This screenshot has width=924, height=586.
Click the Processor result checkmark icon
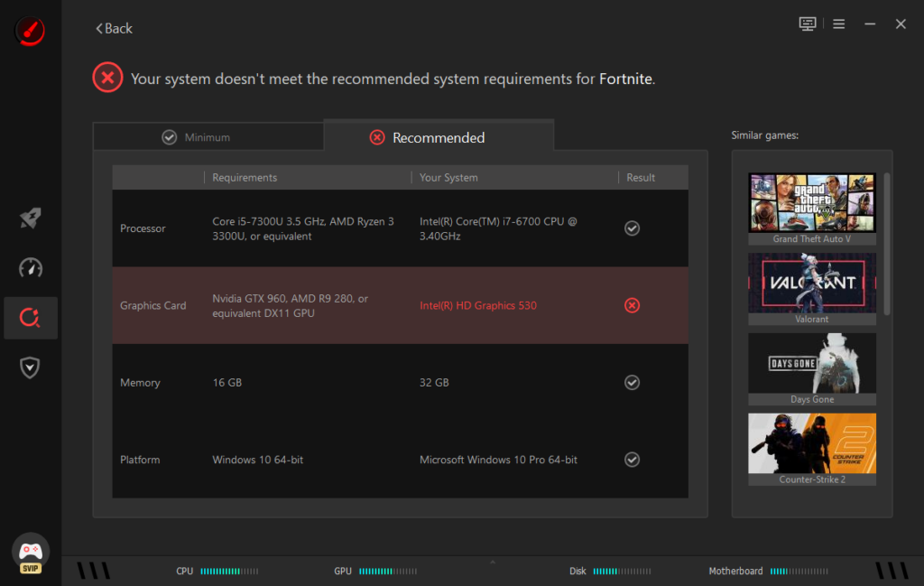pyautogui.click(x=632, y=228)
